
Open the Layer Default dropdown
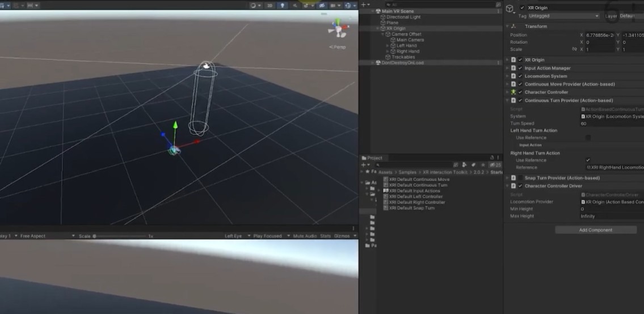click(632, 16)
